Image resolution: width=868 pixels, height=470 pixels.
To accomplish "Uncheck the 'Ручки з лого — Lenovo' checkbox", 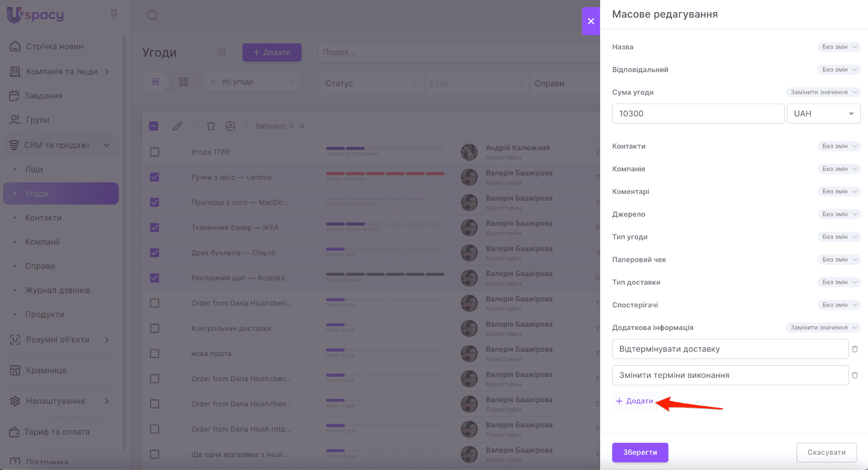I will click(155, 177).
